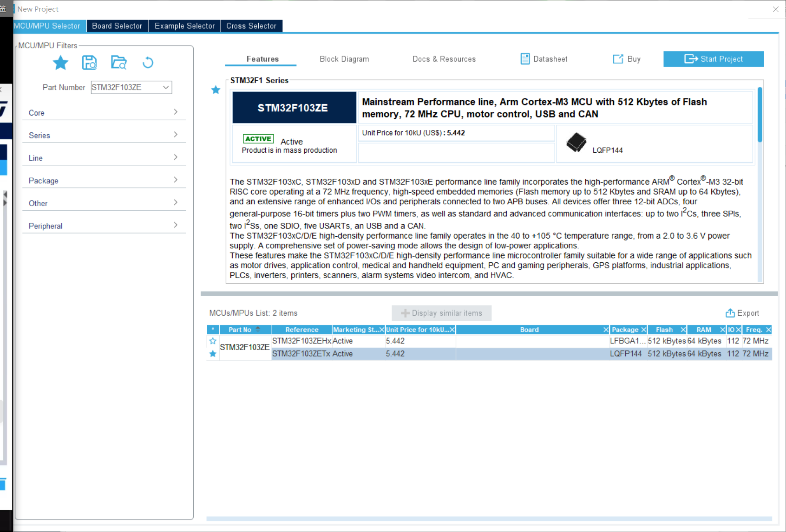Viewport: 786px width, 532px height.
Task: Switch to Example Selector tab
Action: (184, 26)
